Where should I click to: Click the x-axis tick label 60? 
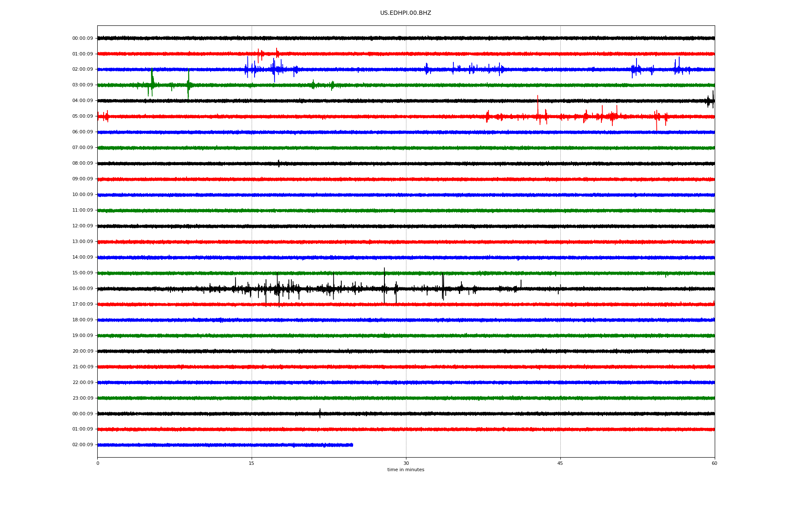point(714,464)
